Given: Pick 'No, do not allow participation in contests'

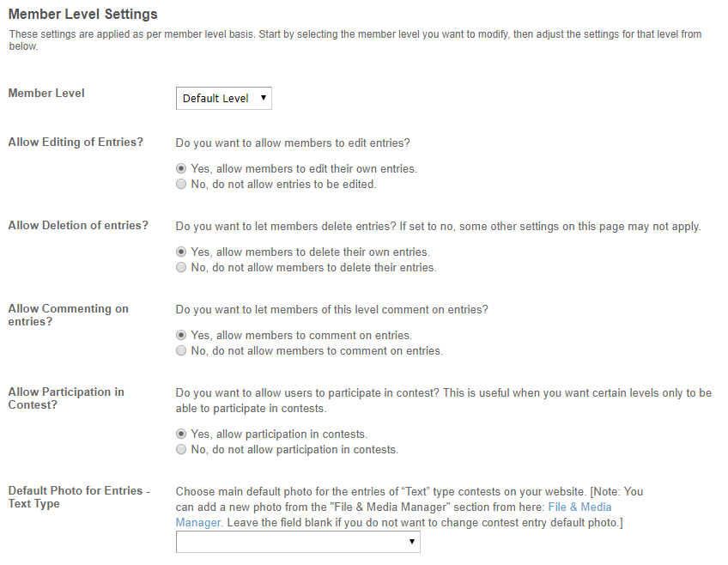Looking at the screenshot, I should click(x=181, y=450).
